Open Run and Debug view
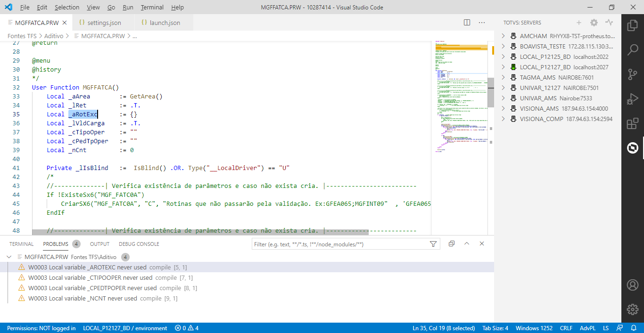The height and width of the screenshot is (333, 644). pyautogui.click(x=632, y=99)
